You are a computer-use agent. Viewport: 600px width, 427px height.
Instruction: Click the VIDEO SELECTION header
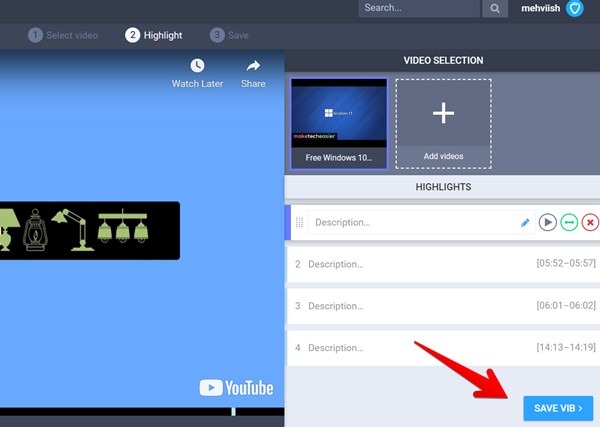[443, 60]
